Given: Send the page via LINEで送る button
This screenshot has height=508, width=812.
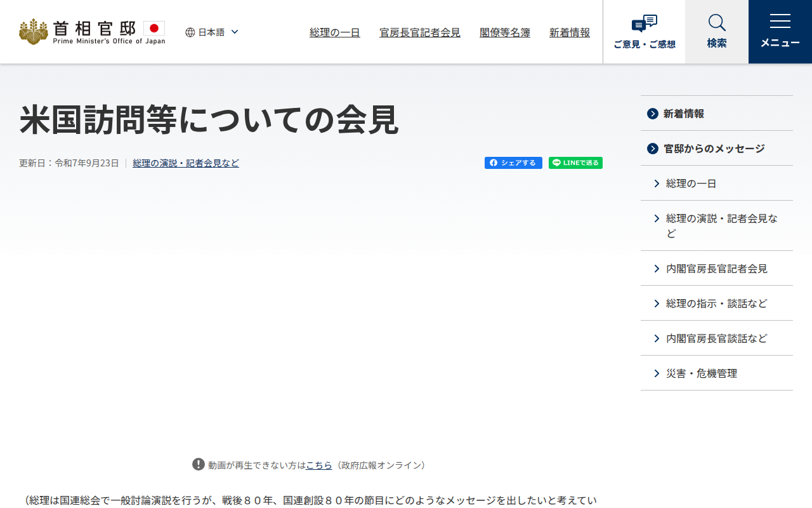Looking at the screenshot, I should pos(575,163).
